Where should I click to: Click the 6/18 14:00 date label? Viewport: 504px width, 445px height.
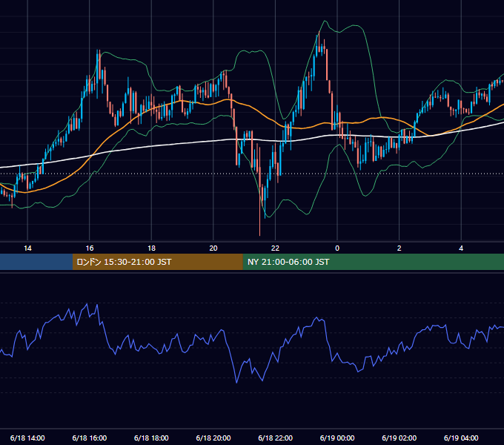pyautogui.click(x=27, y=438)
